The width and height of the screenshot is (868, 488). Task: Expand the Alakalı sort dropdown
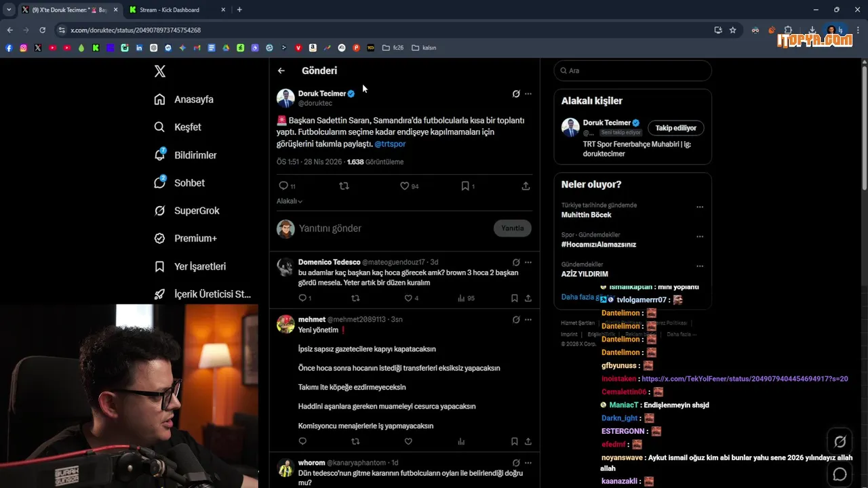[290, 201]
